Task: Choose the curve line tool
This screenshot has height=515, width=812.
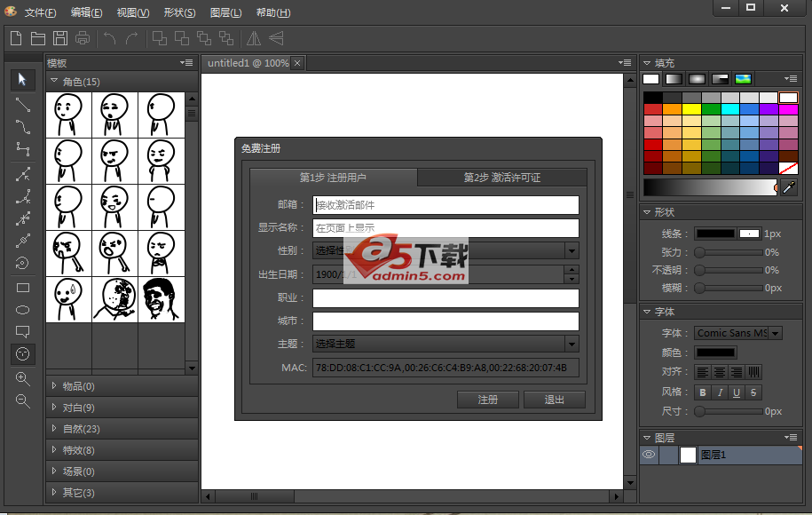Action: (23, 127)
